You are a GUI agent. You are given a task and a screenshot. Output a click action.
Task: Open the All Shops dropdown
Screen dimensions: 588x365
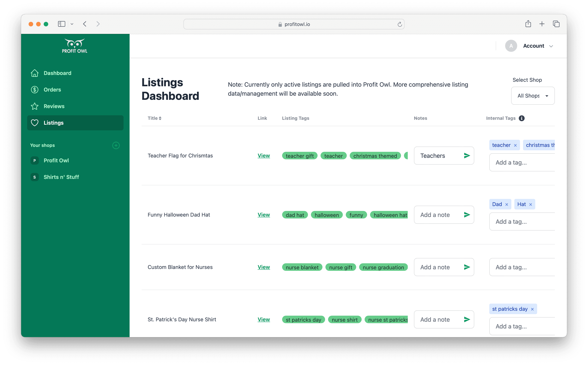coord(532,96)
